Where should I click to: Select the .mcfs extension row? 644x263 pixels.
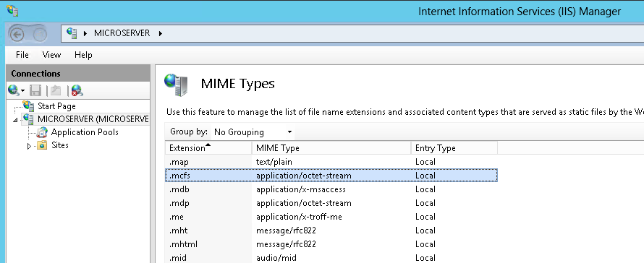(x=331, y=176)
